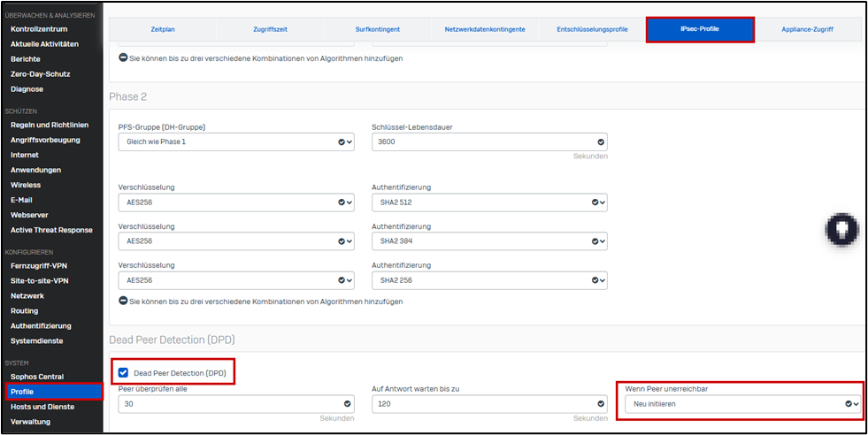Open Verwaltung section

30,421
